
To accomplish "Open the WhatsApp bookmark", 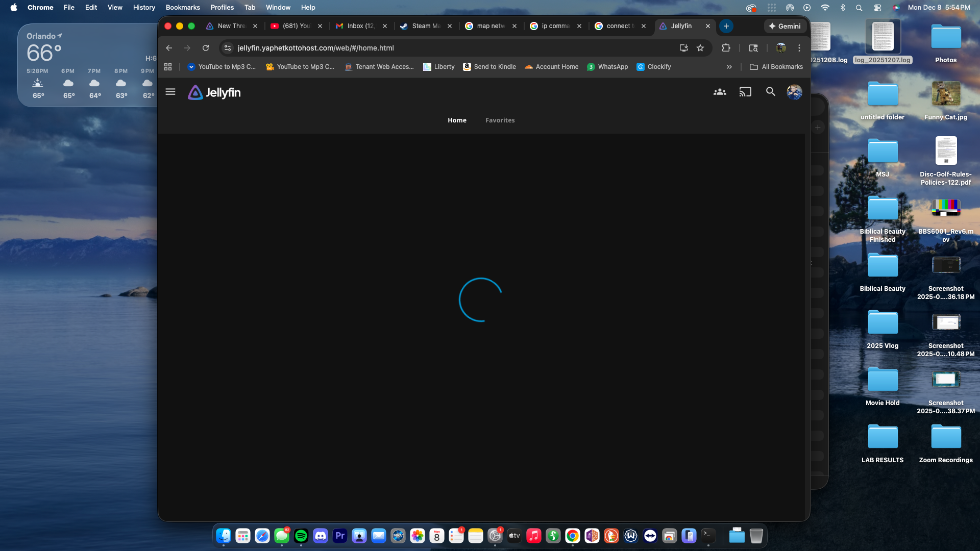I will point(607,67).
